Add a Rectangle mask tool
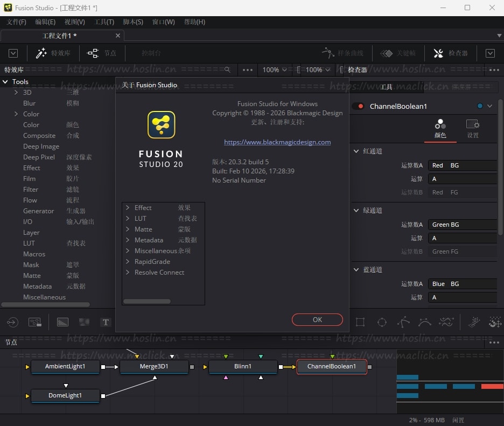Image resolution: width=504 pixels, height=426 pixels. (360, 322)
